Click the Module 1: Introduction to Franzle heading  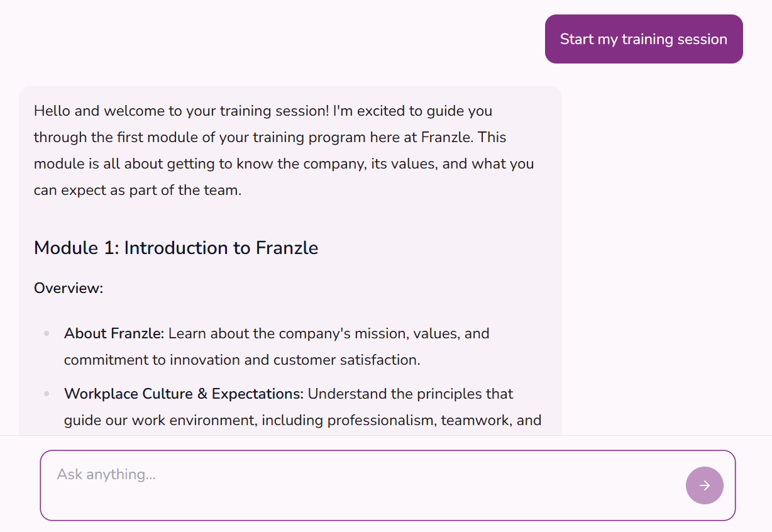click(176, 248)
